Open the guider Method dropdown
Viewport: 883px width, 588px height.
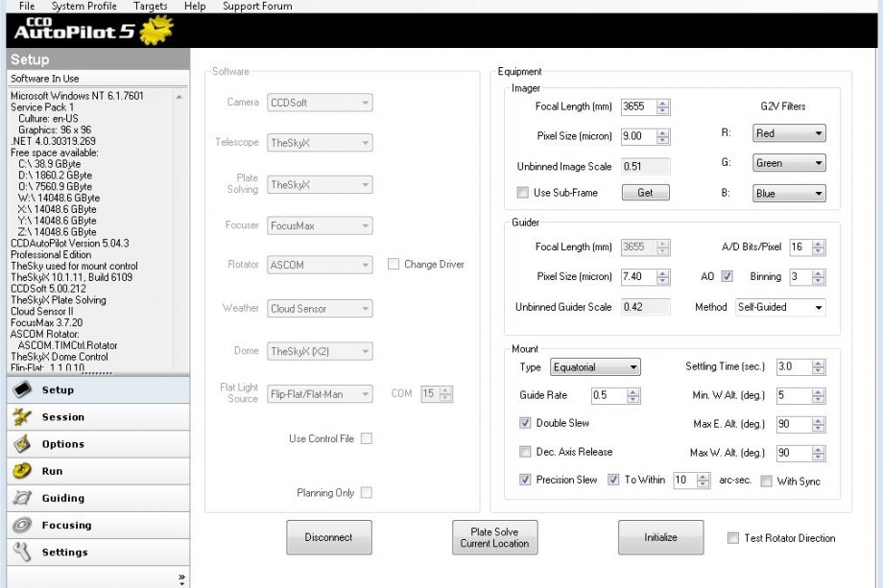point(780,307)
